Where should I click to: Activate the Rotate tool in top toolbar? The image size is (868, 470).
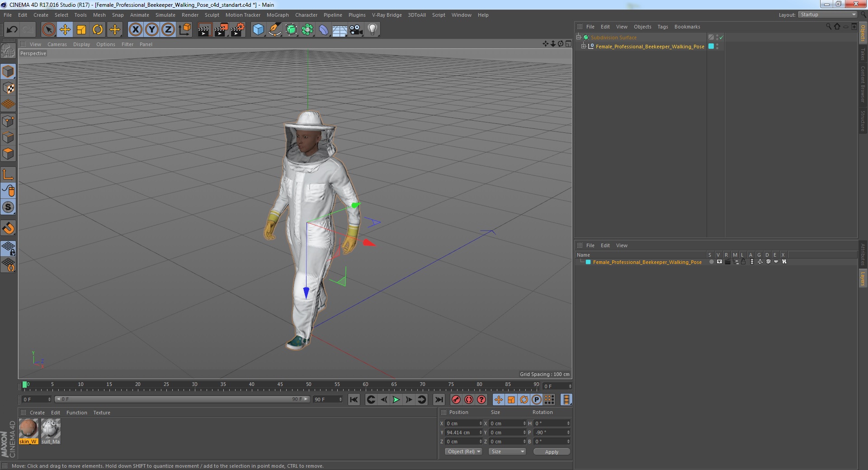coord(98,30)
